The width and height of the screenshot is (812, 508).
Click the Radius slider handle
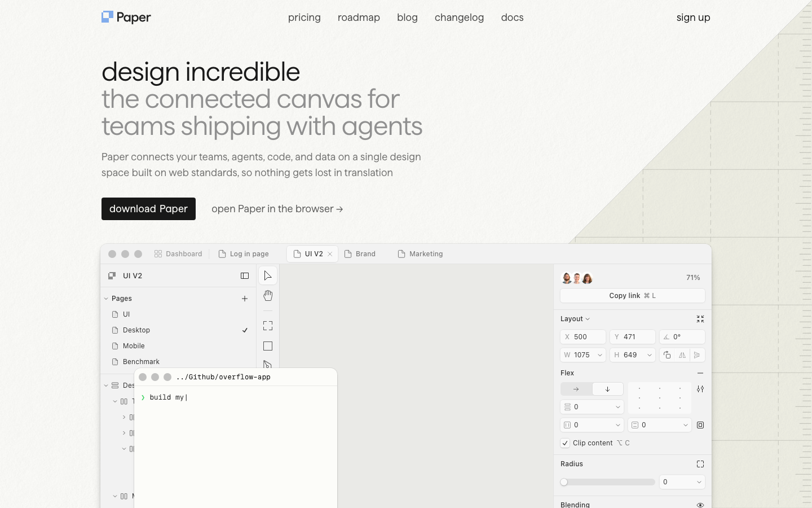(564, 482)
